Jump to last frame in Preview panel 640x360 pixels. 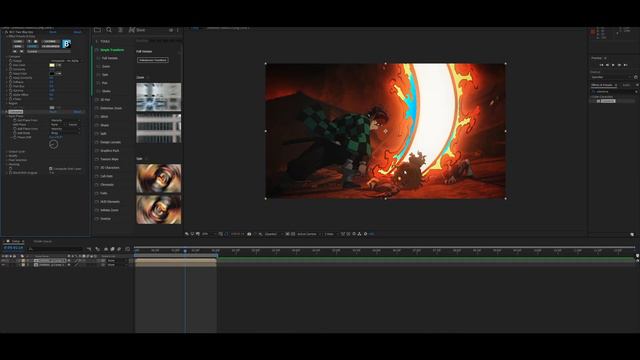point(626,65)
